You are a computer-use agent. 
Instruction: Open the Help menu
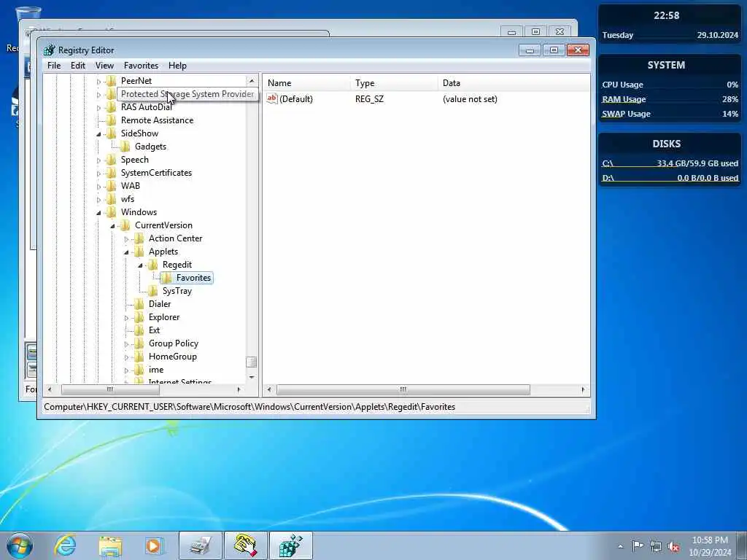[177, 66]
